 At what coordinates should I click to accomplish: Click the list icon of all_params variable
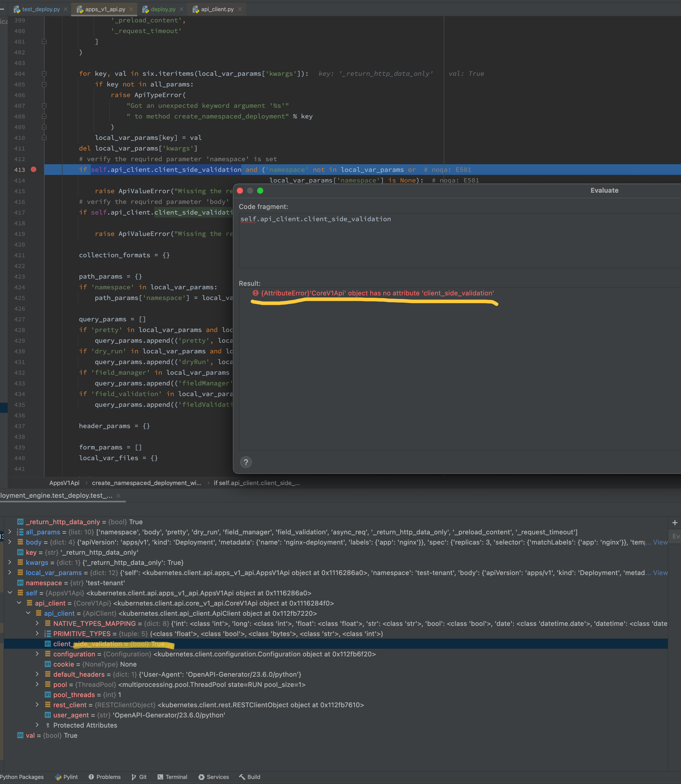pyautogui.click(x=20, y=532)
